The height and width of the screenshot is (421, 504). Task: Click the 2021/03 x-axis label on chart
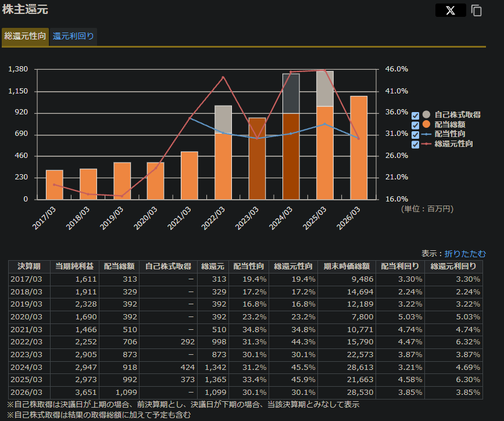[179, 218]
